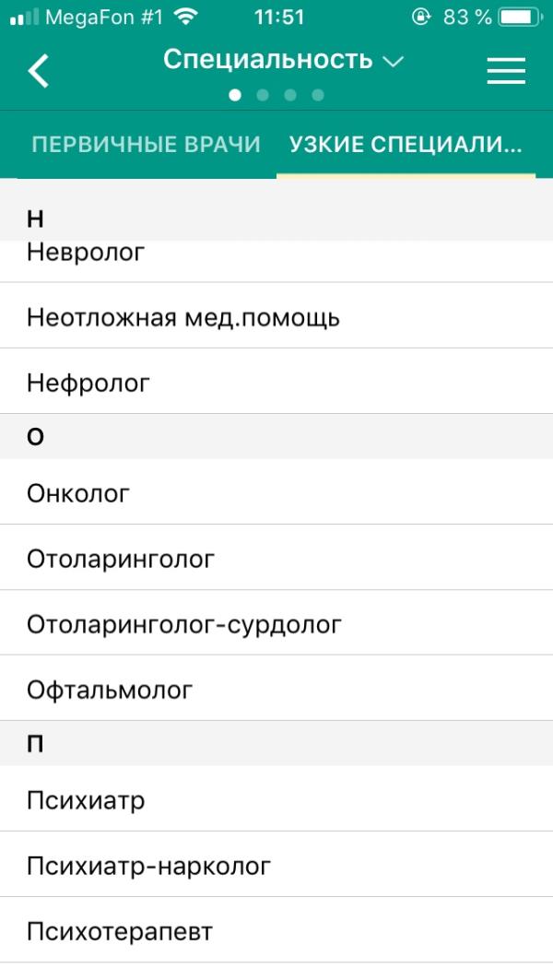Tap the fourth page indicator dot
The image size is (553, 980).
coord(318,95)
